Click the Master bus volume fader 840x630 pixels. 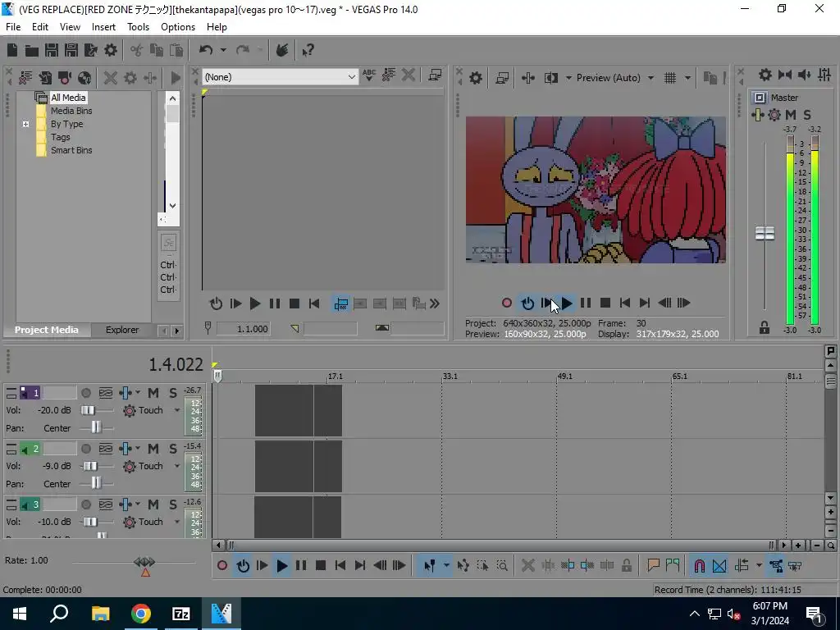click(765, 234)
